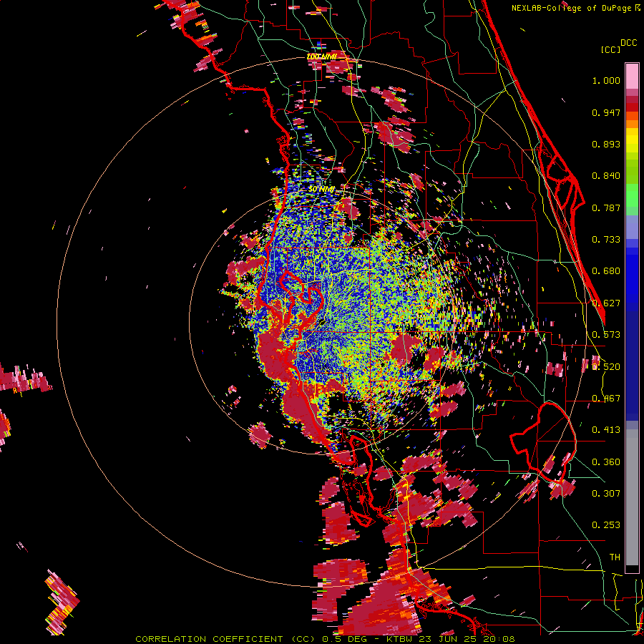Click the DCC product label

(629, 43)
